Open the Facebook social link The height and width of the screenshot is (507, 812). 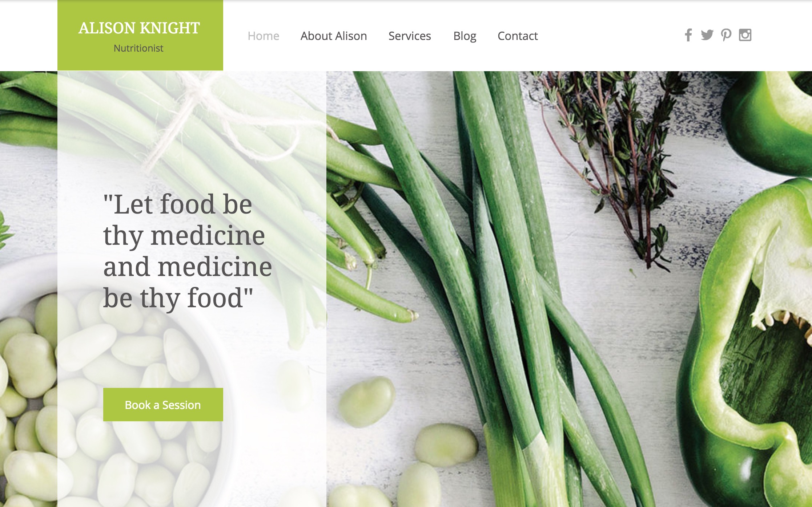(x=688, y=35)
